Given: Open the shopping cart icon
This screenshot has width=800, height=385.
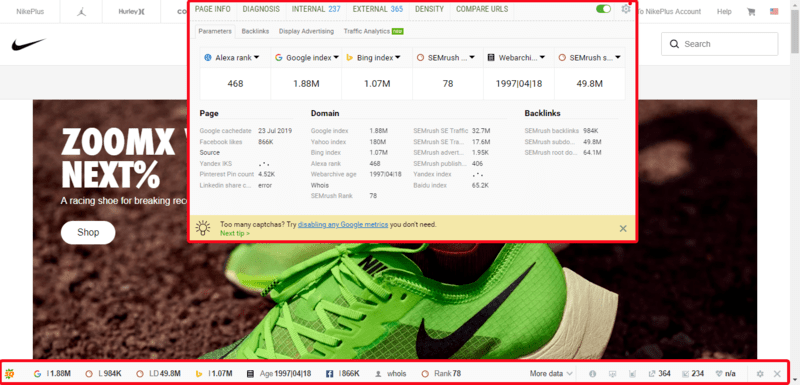Looking at the screenshot, I should point(751,12).
